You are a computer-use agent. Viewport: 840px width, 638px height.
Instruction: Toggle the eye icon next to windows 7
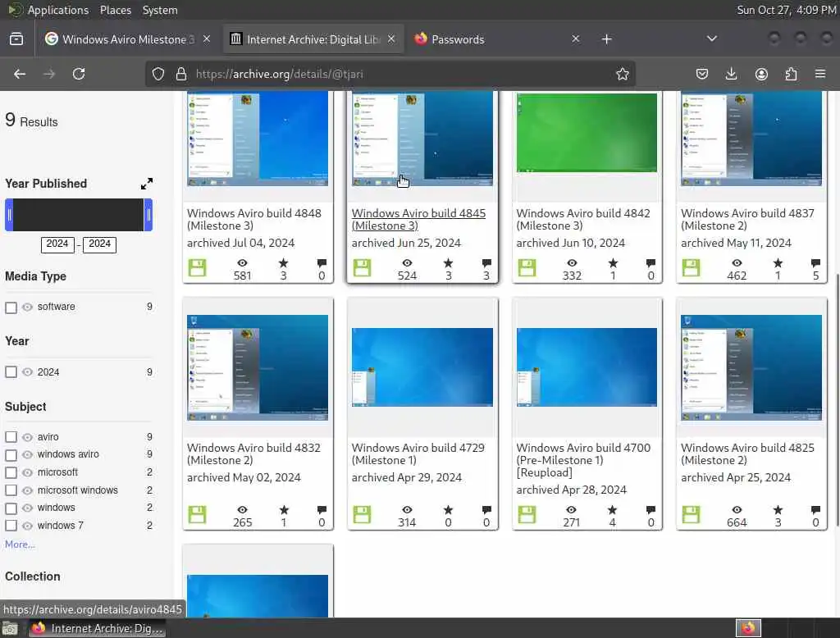click(27, 526)
